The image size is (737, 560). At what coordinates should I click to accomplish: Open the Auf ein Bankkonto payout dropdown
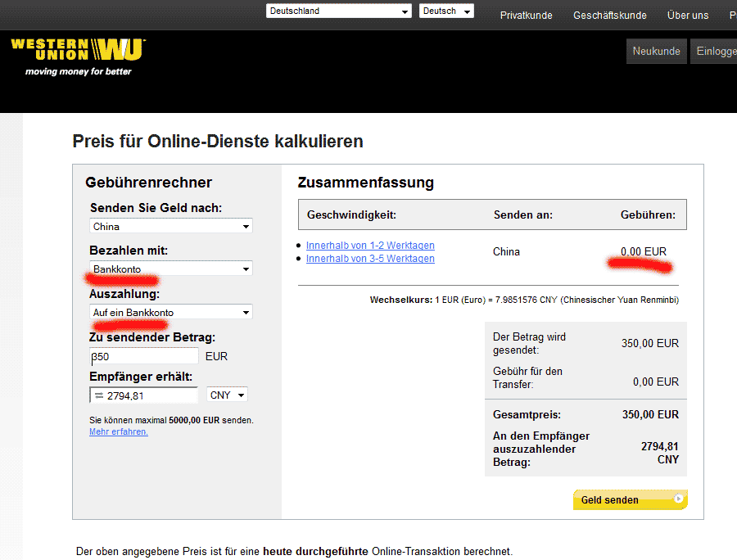(171, 312)
